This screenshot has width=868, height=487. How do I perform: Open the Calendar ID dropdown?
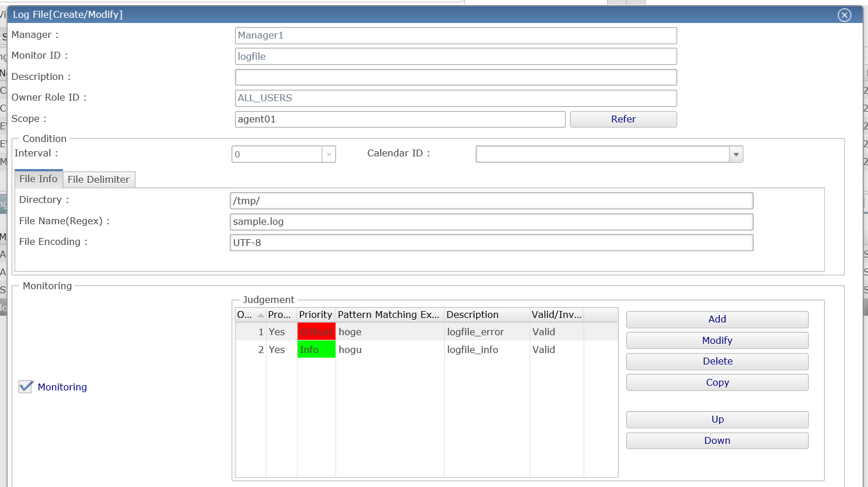click(x=735, y=154)
